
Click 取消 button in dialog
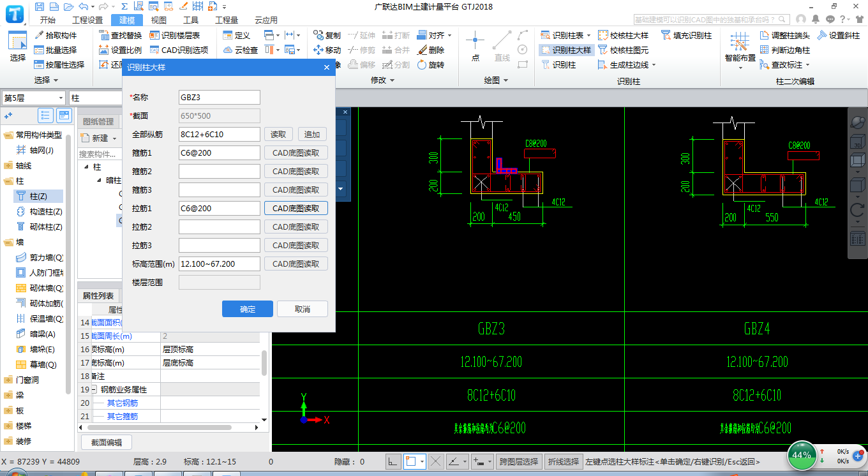[x=303, y=309]
